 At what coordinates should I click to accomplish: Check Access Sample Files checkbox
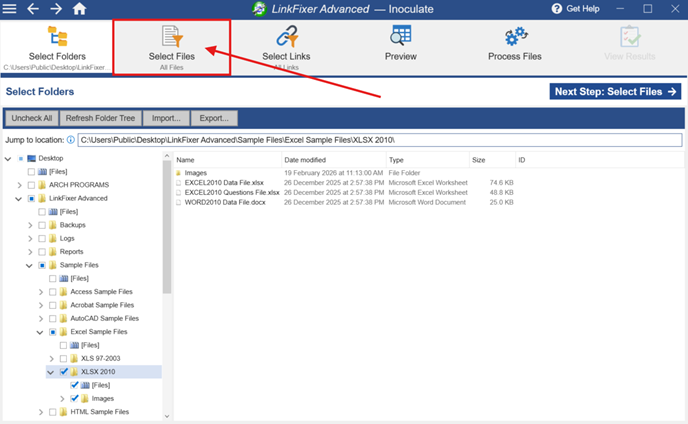click(x=53, y=292)
